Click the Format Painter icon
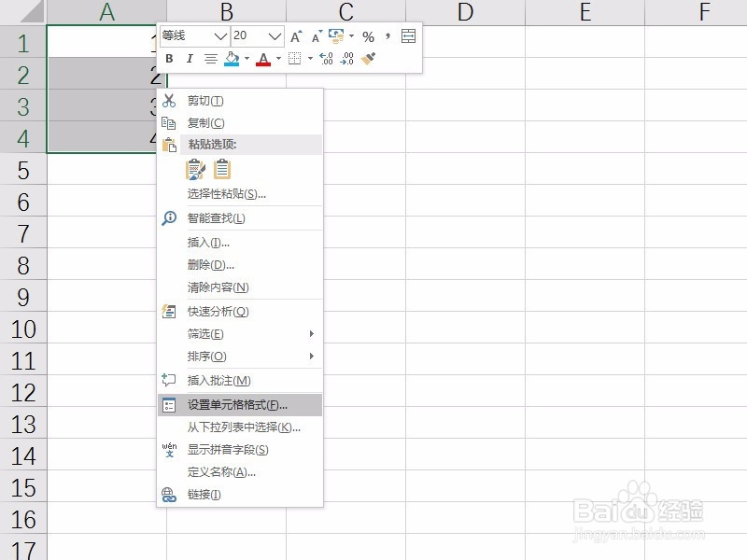Image resolution: width=747 pixels, height=560 pixels. tap(368, 58)
